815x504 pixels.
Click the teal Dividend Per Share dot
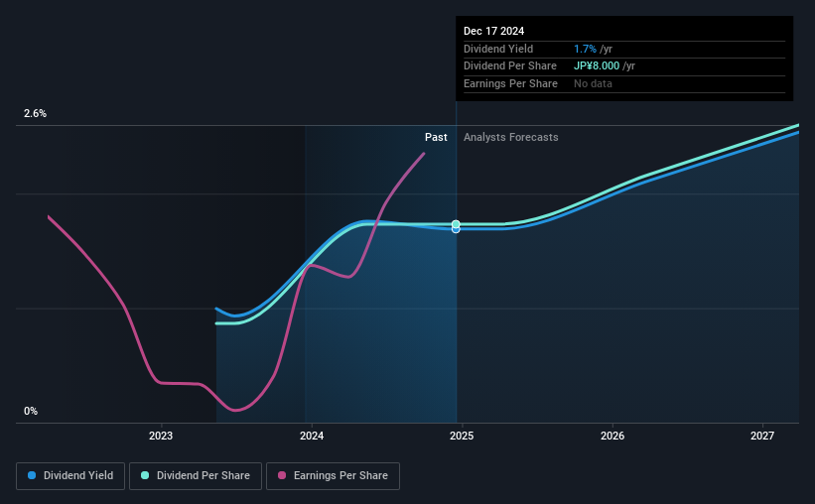click(145, 475)
